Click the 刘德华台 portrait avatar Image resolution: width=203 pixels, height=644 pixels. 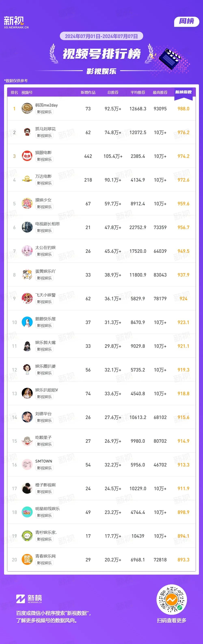pos(27,417)
